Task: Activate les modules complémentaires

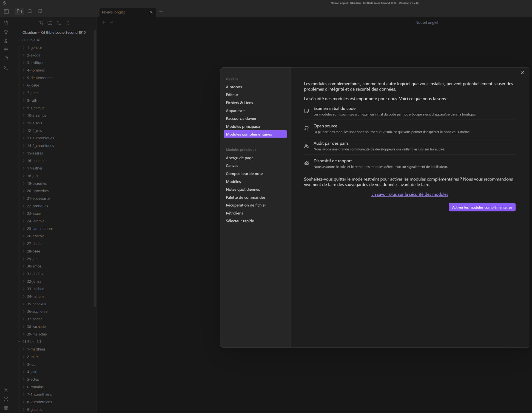Action: pyautogui.click(x=482, y=207)
